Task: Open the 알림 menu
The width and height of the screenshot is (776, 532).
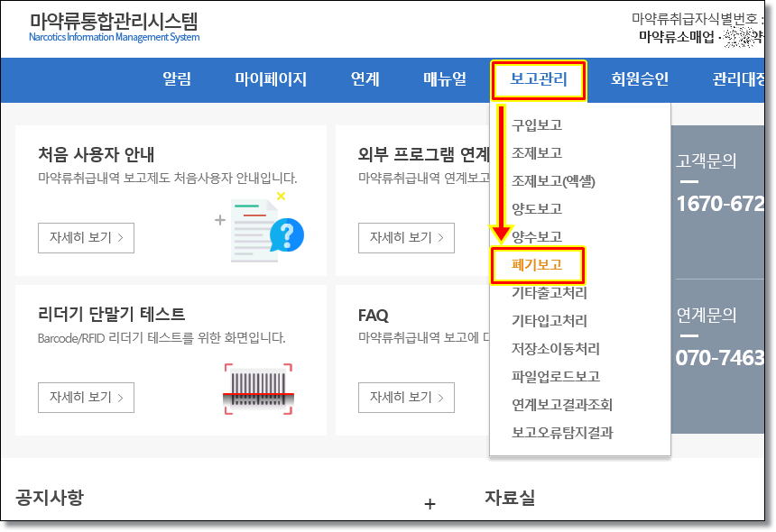Action: [x=177, y=79]
